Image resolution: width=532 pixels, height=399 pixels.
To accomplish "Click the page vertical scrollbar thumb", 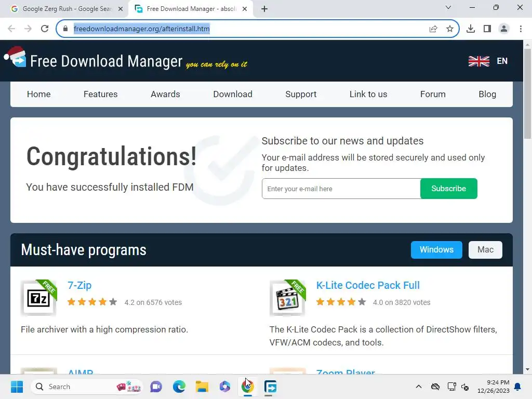I will [x=527, y=94].
